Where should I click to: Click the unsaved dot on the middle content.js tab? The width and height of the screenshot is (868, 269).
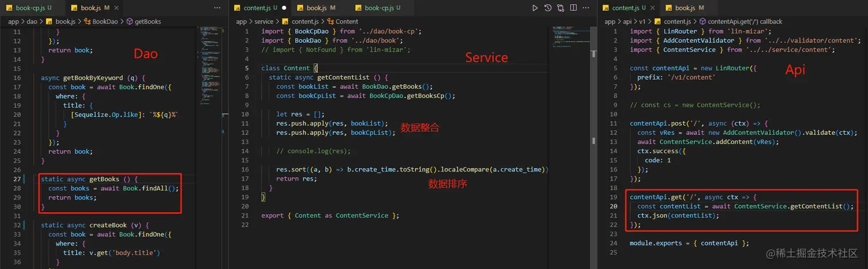[x=284, y=8]
